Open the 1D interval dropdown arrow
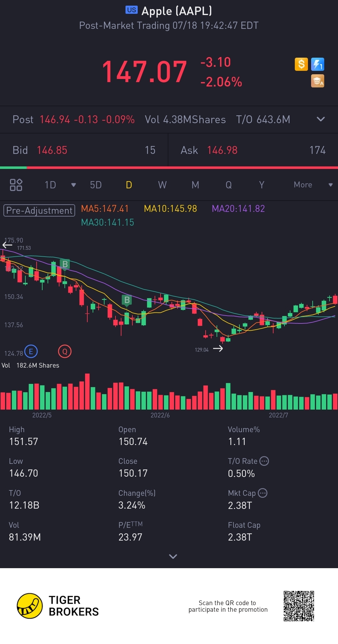The width and height of the screenshot is (338, 644). click(x=74, y=185)
